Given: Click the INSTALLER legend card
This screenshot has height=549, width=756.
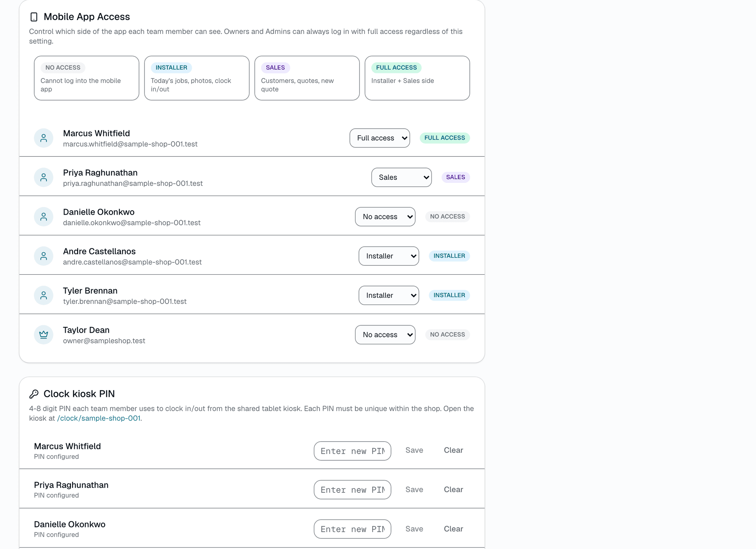Looking at the screenshot, I should click(x=197, y=78).
